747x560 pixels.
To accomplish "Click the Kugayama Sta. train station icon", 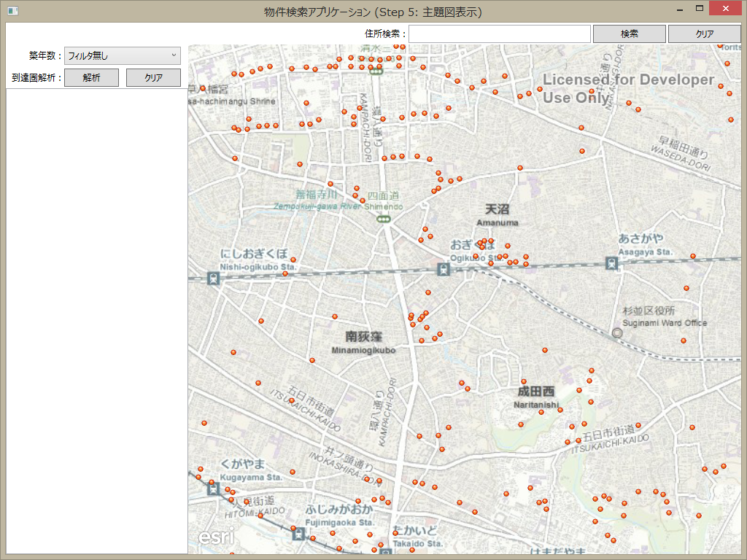I will tap(214, 489).
